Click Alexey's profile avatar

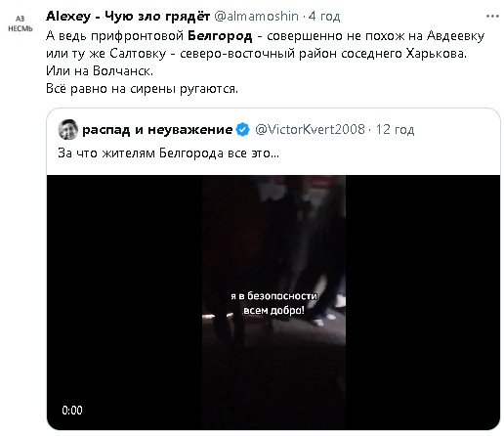[x=21, y=23]
